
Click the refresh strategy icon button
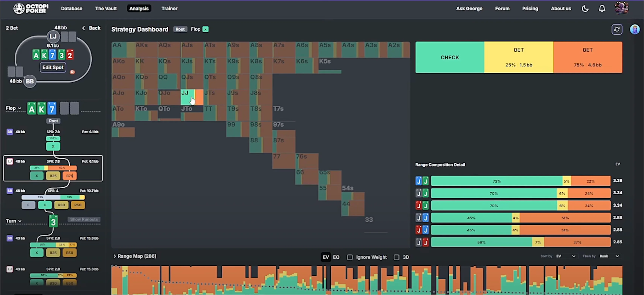[617, 30]
